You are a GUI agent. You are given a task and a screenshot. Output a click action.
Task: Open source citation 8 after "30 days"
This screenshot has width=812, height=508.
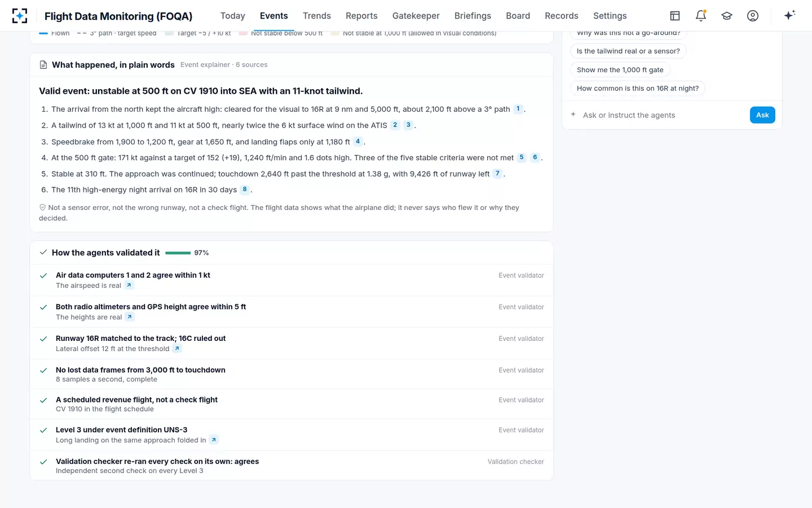[x=245, y=190]
